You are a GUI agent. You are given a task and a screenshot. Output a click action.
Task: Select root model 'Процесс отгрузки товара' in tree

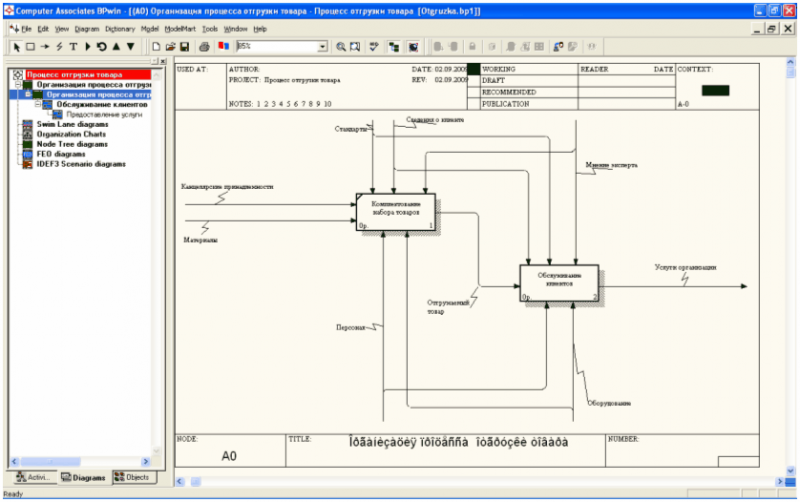pos(74,74)
